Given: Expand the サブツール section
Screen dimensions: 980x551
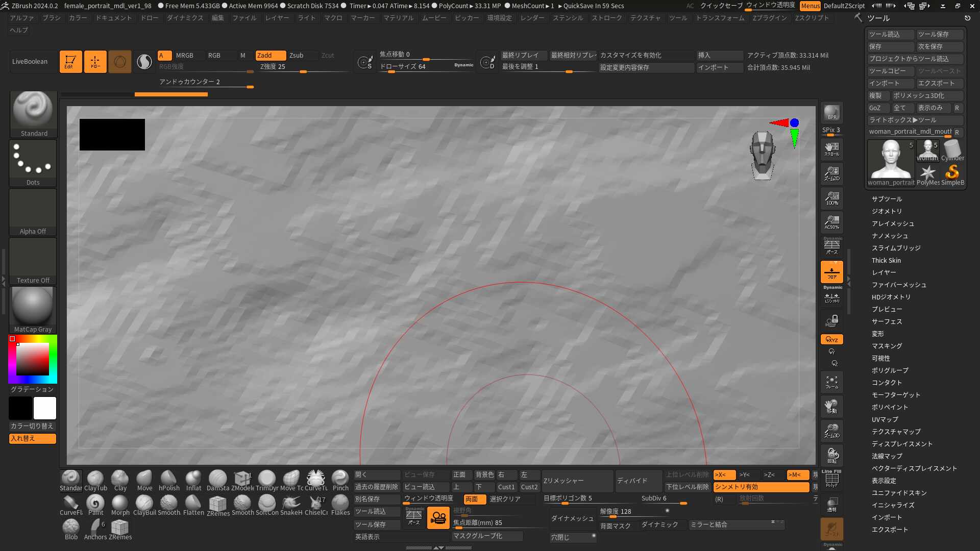Looking at the screenshot, I should click(887, 198).
